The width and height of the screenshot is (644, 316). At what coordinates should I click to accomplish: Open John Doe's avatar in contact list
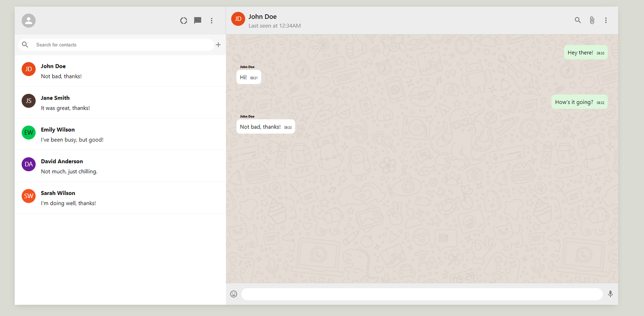pos(29,69)
